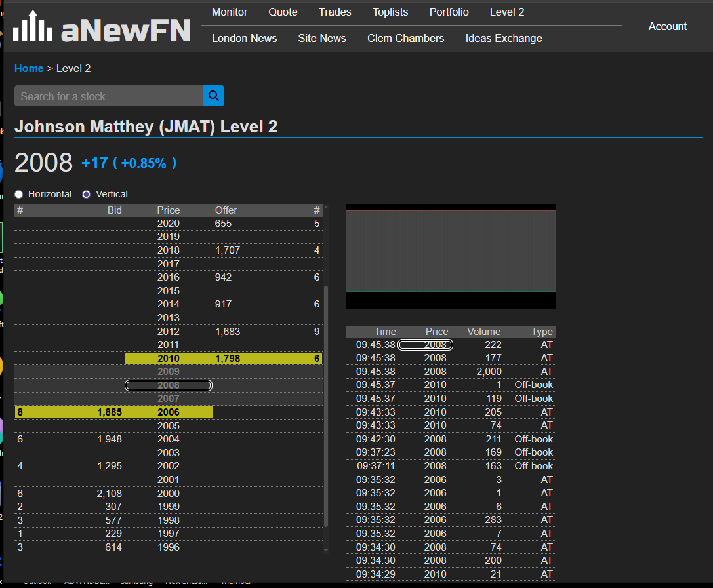The image size is (713, 588).
Task: Open the Trades menu item
Action: (x=335, y=12)
